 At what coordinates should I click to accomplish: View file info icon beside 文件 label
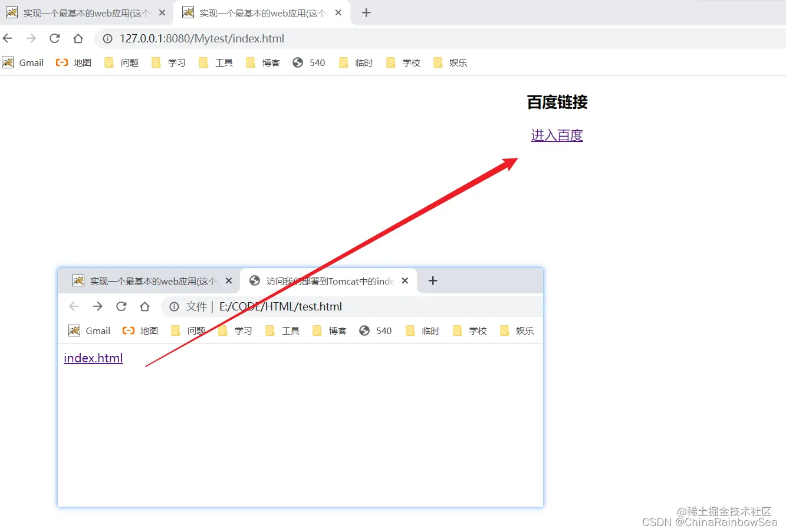coord(174,306)
